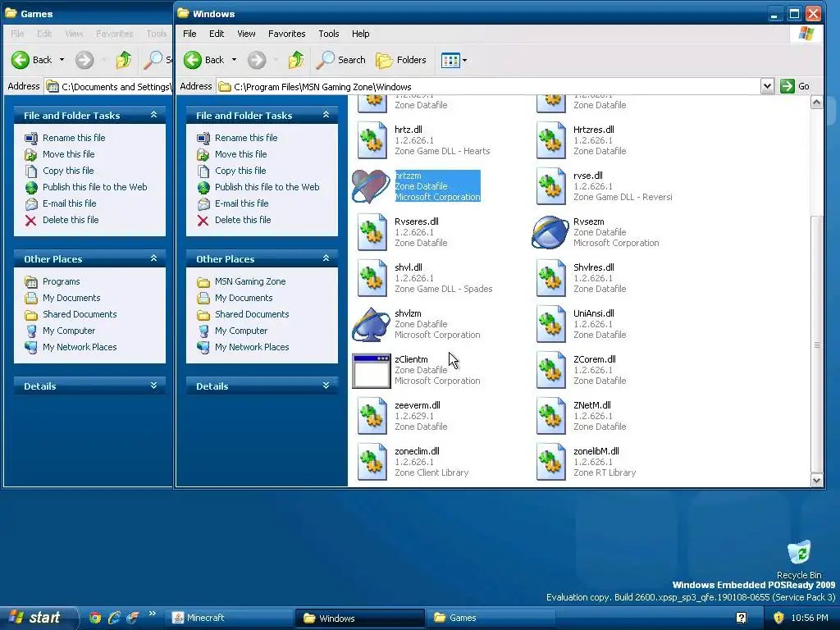The image size is (840, 630).
Task: Click Back button in Games window
Action: (32, 60)
